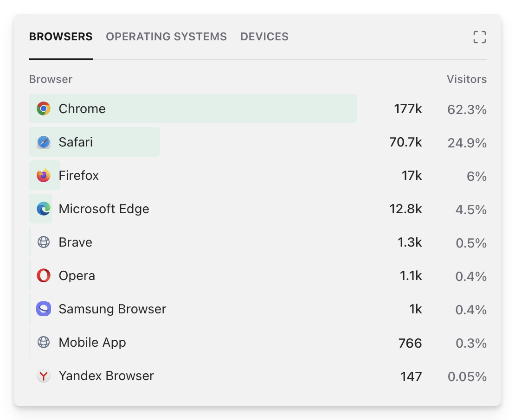Click the globe icon beside Mobile App

(x=44, y=343)
